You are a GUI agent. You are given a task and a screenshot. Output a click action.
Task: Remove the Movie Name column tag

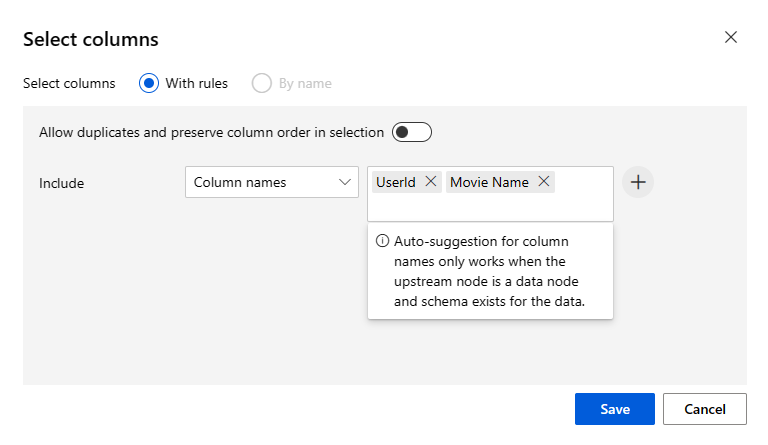[x=544, y=182]
